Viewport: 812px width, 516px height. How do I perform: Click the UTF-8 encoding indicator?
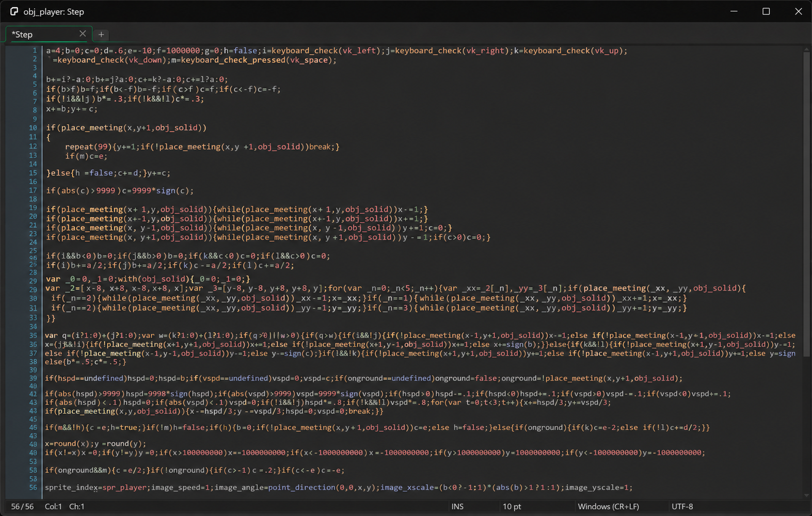tap(682, 507)
